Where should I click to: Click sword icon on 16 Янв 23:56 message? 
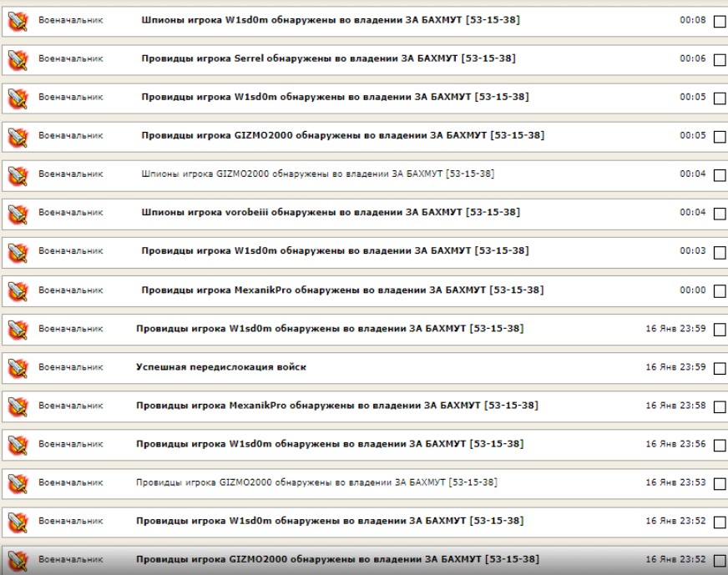click(x=18, y=445)
